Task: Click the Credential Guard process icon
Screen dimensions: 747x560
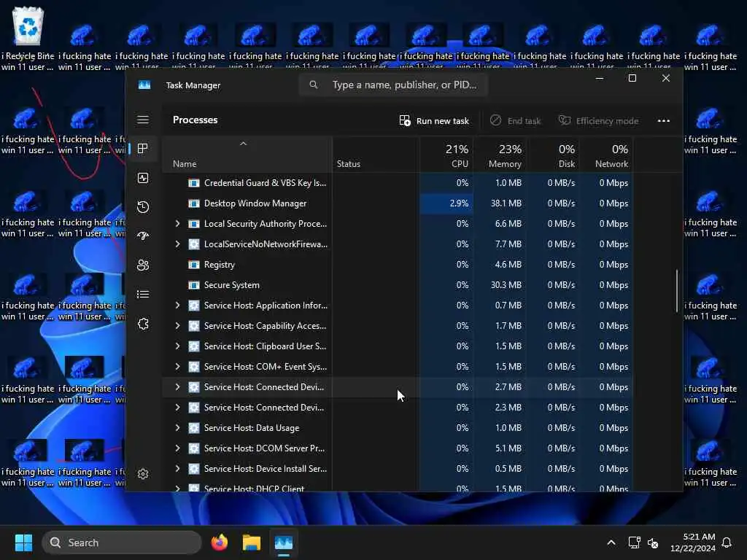Action: (x=193, y=183)
